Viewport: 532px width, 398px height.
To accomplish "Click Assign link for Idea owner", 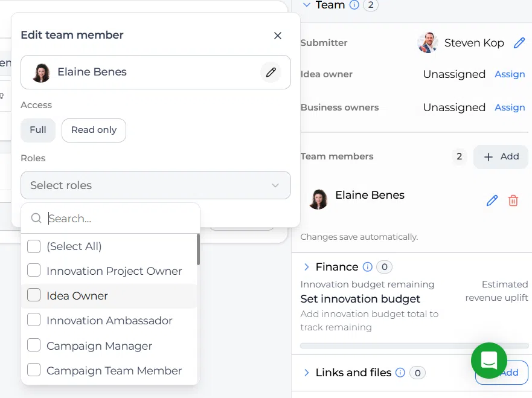I will (x=510, y=74).
